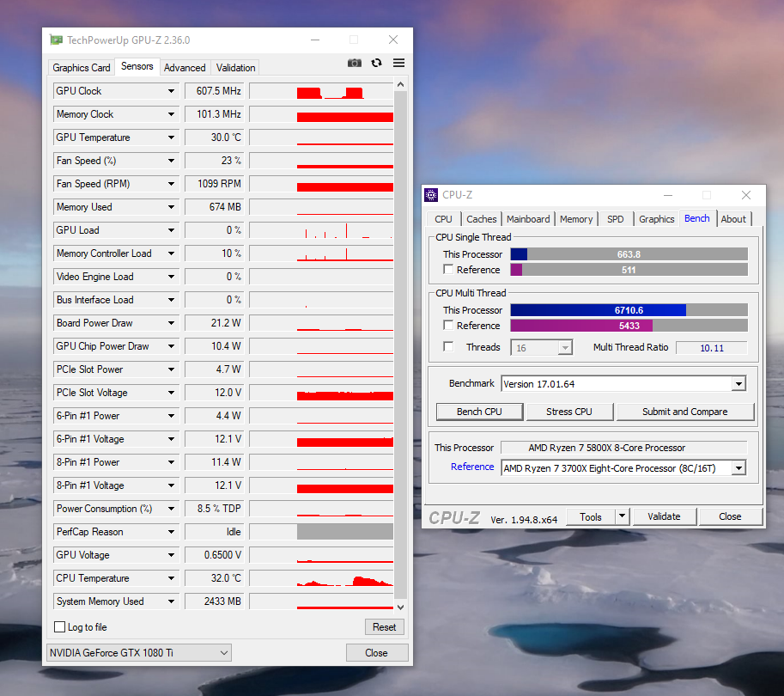The height and width of the screenshot is (696, 784).
Task: Open the Memory tab in CPU-Z
Action: pos(576,219)
